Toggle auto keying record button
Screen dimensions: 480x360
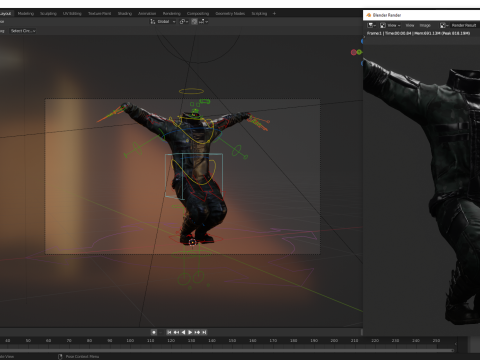[154, 332]
